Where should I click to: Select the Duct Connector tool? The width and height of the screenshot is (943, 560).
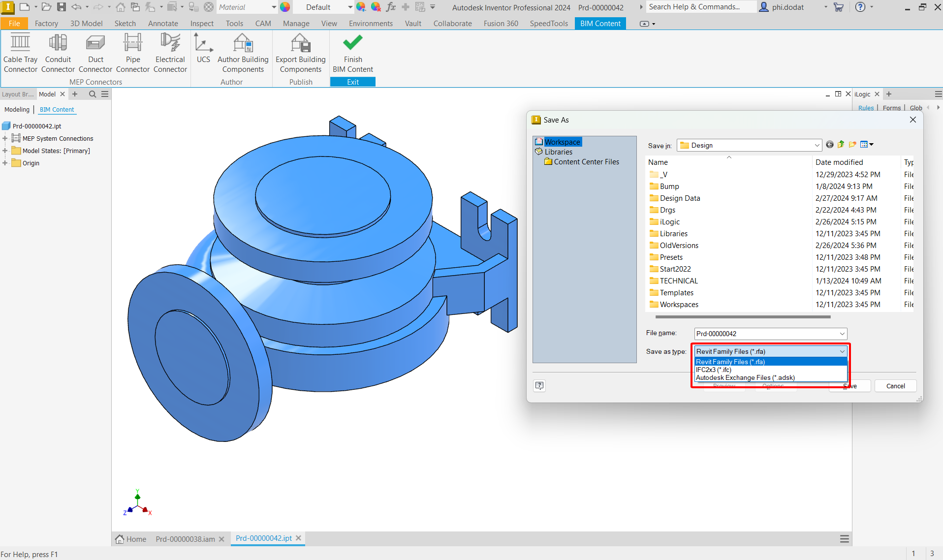pos(95,53)
